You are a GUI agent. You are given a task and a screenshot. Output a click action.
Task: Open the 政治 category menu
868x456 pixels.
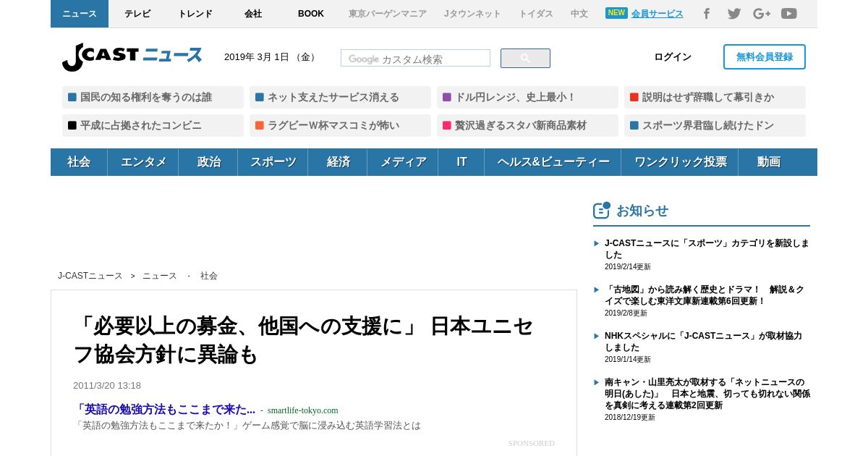tap(208, 162)
